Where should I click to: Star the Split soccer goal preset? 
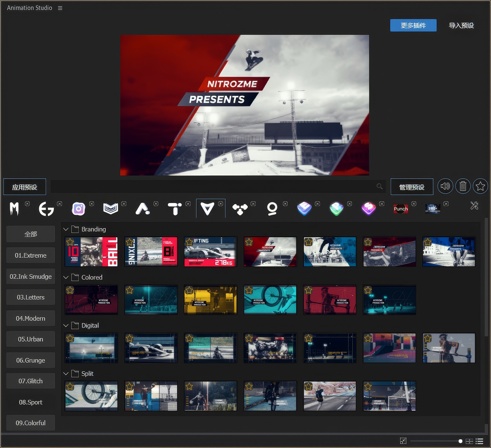[368, 386]
